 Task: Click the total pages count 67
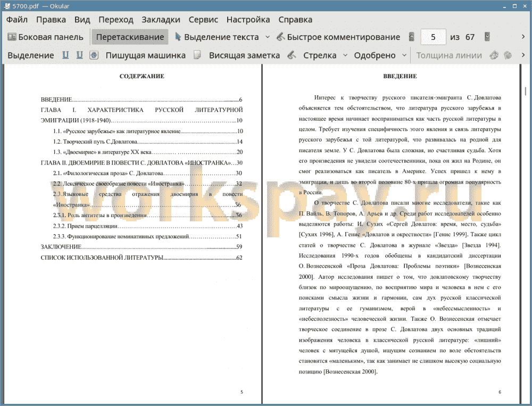pyautogui.click(x=470, y=37)
